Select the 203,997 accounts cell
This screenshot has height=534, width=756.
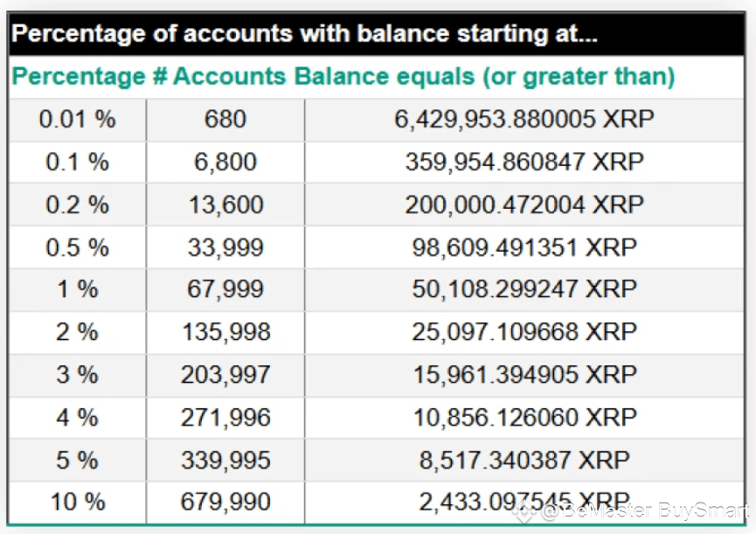point(225,375)
